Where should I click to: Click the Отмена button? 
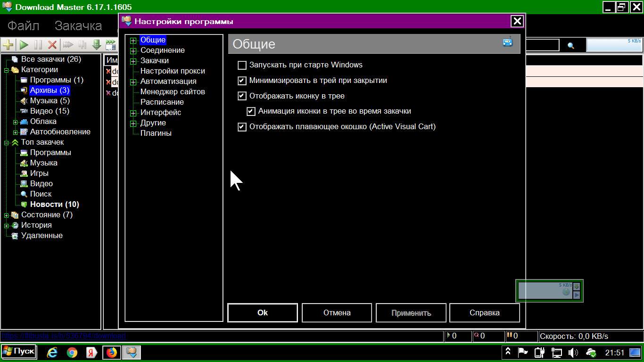click(x=337, y=313)
